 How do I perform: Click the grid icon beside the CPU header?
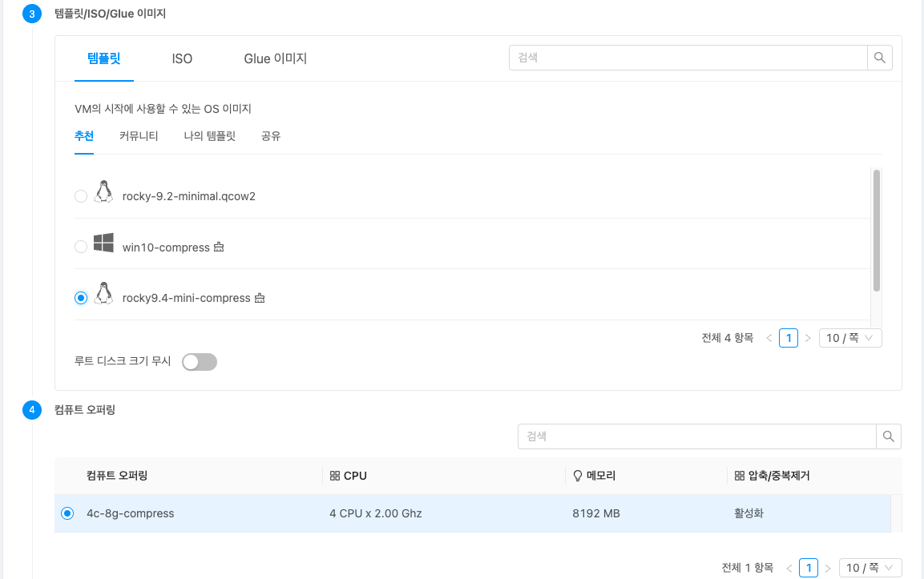(335, 476)
